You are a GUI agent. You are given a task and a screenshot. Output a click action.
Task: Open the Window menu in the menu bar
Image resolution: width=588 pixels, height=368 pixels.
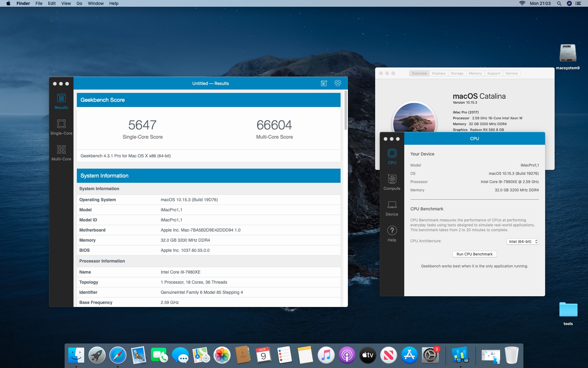click(x=96, y=3)
